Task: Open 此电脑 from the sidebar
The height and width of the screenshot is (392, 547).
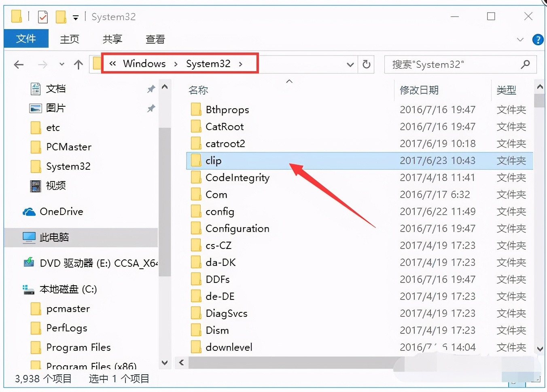Action: coord(55,238)
